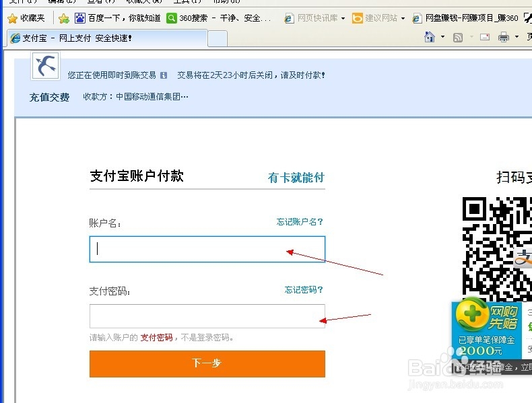Click the payment QR code

(497, 249)
